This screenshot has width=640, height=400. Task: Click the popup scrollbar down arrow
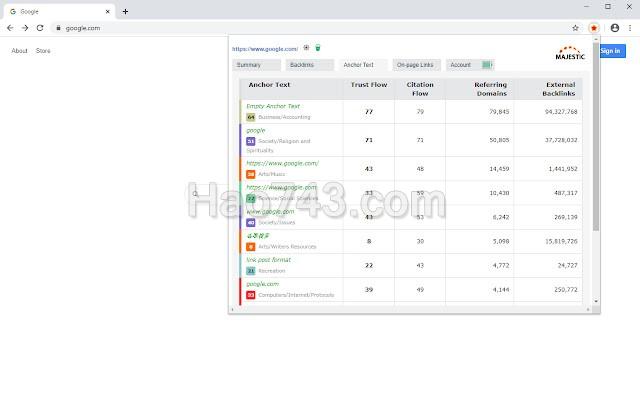tap(596, 301)
